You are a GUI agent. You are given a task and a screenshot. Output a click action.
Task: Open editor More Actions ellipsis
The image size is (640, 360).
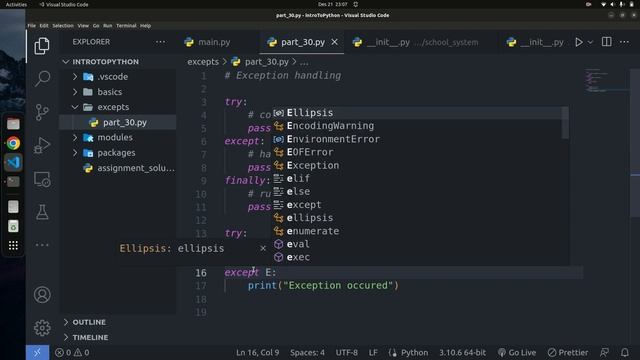624,42
